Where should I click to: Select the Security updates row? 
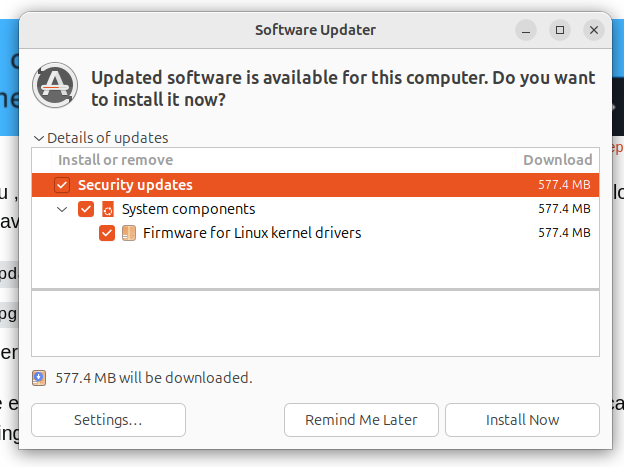click(300, 185)
